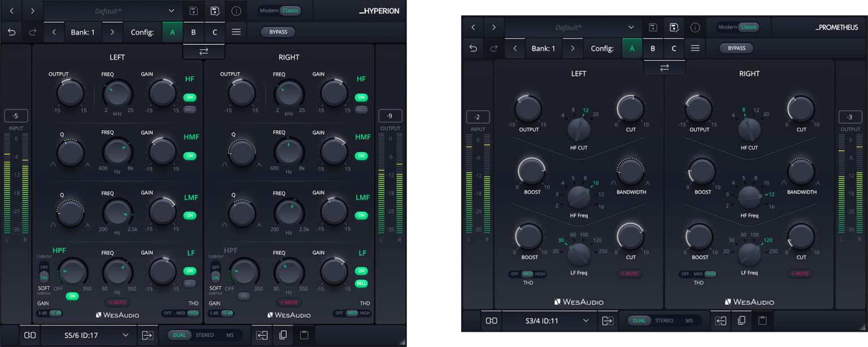Toggle LMF ON in Hyperion's left channel

[x=189, y=215]
